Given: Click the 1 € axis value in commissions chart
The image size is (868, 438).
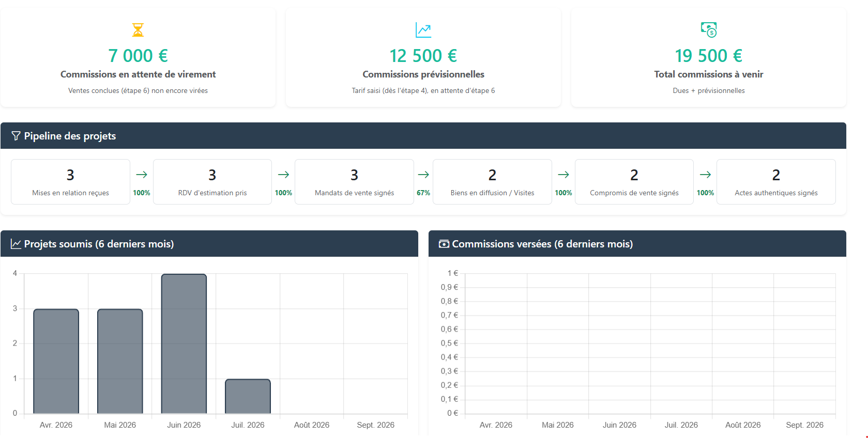Looking at the screenshot, I should pyautogui.click(x=453, y=273).
